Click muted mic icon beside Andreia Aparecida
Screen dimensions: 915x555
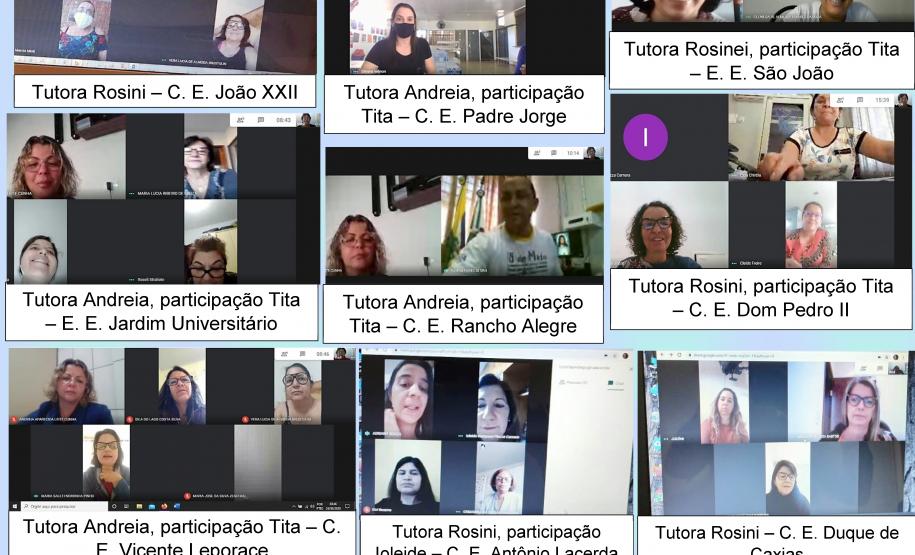point(14,419)
